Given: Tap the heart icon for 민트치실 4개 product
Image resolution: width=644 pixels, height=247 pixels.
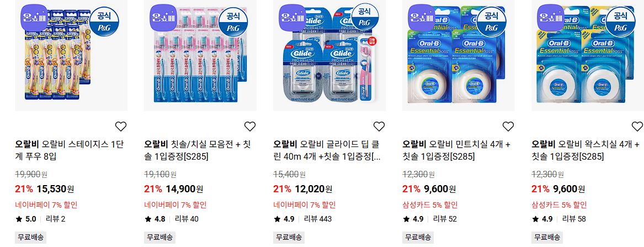Looking at the screenshot, I should [508, 126].
